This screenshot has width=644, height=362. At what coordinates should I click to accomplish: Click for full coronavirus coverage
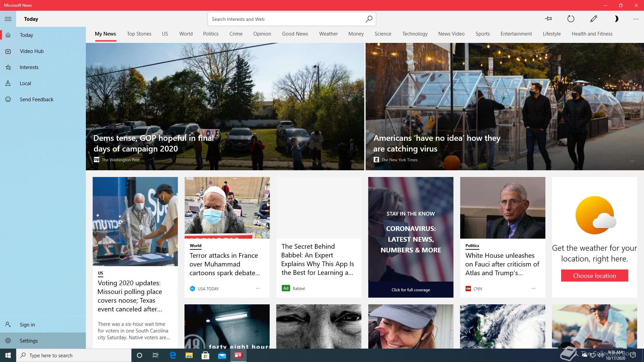point(411,290)
